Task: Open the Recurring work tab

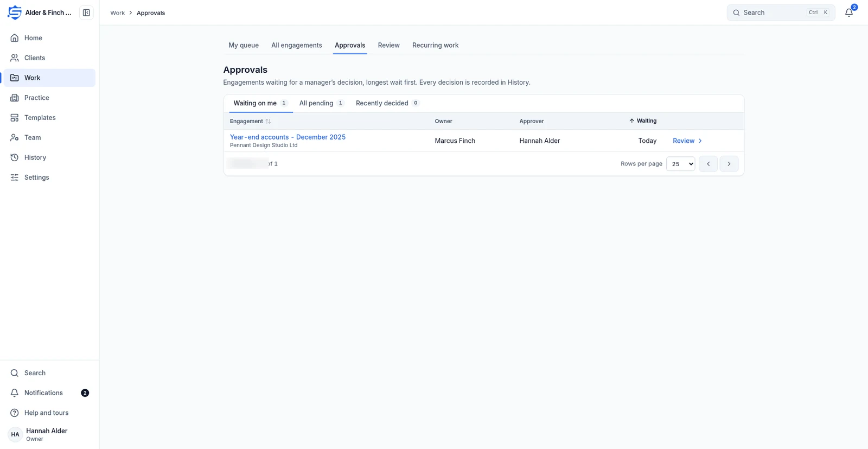Action: (x=435, y=45)
